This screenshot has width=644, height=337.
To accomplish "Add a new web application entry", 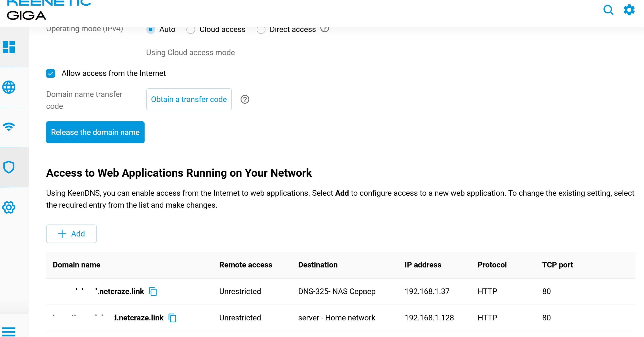I will pos(71,234).
